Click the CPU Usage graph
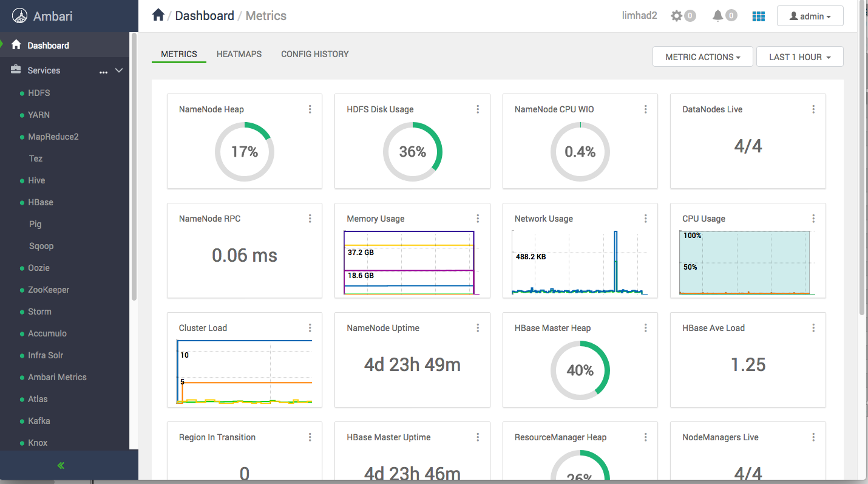 pos(747,262)
